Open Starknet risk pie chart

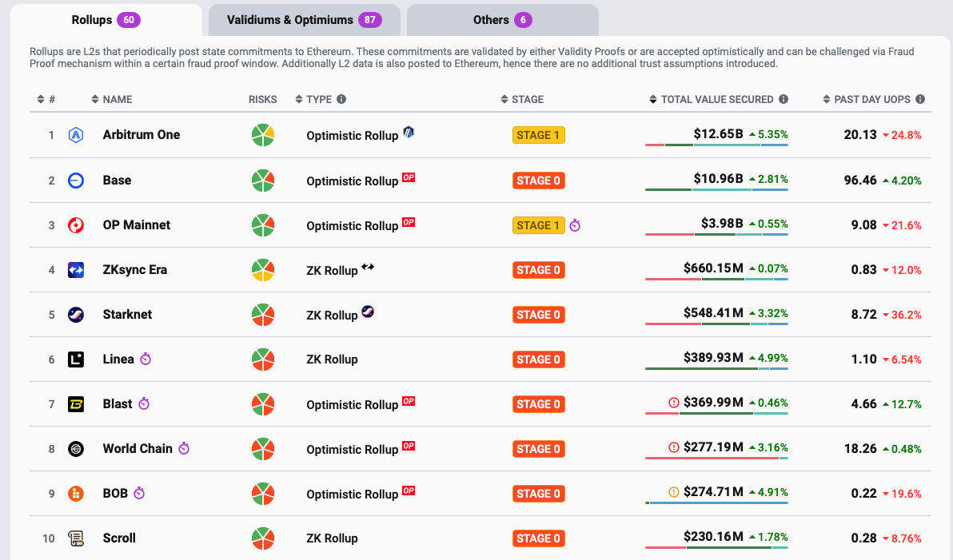tap(263, 315)
